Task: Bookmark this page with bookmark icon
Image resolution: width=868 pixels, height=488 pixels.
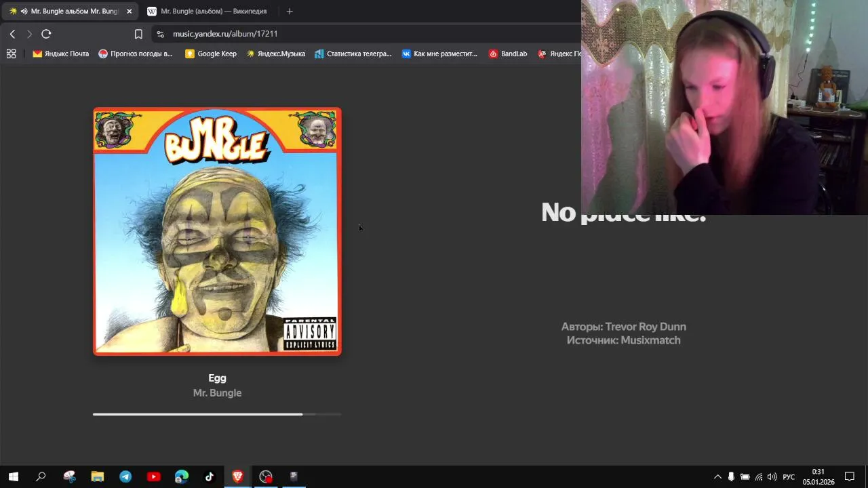Action: [138, 34]
